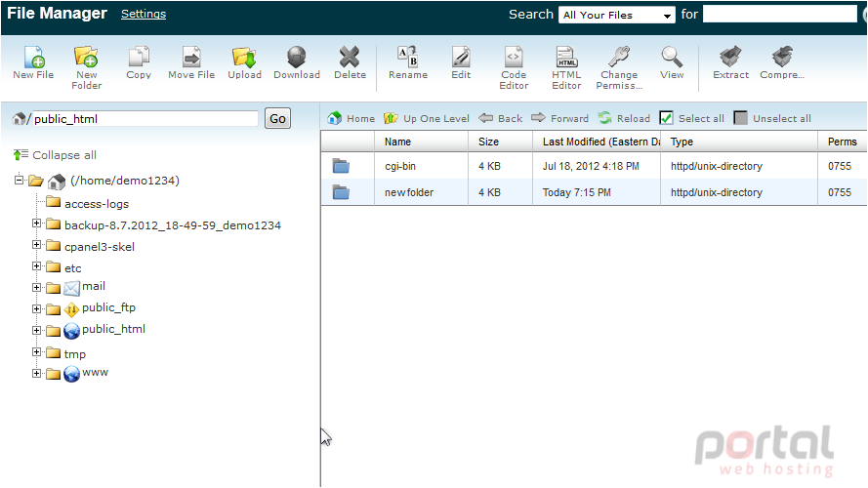Expand the cpanel3-skel tree node

pos(36,245)
